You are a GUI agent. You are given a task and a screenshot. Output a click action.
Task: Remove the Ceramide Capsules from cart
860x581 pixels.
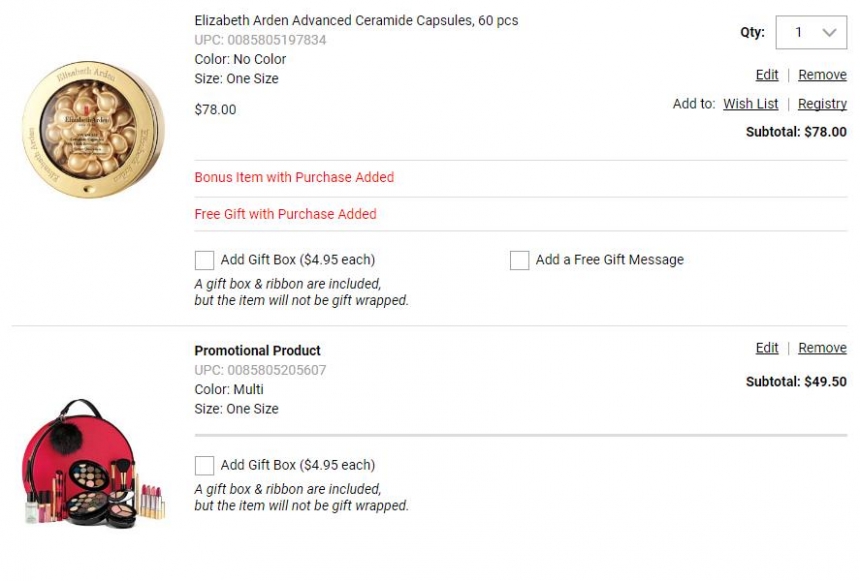point(822,74)
